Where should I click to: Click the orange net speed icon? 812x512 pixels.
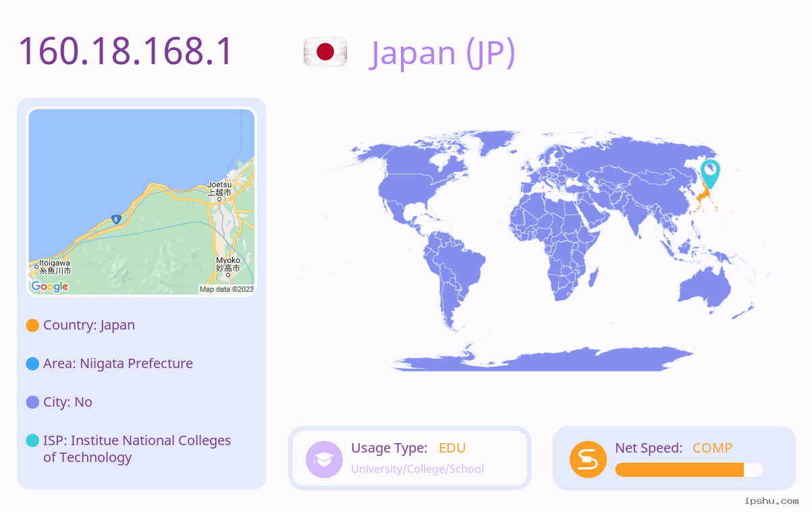tap(588, 459)
